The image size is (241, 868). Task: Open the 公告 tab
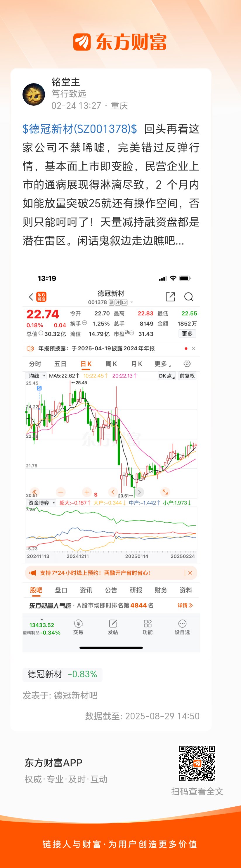tap(111, 590)
